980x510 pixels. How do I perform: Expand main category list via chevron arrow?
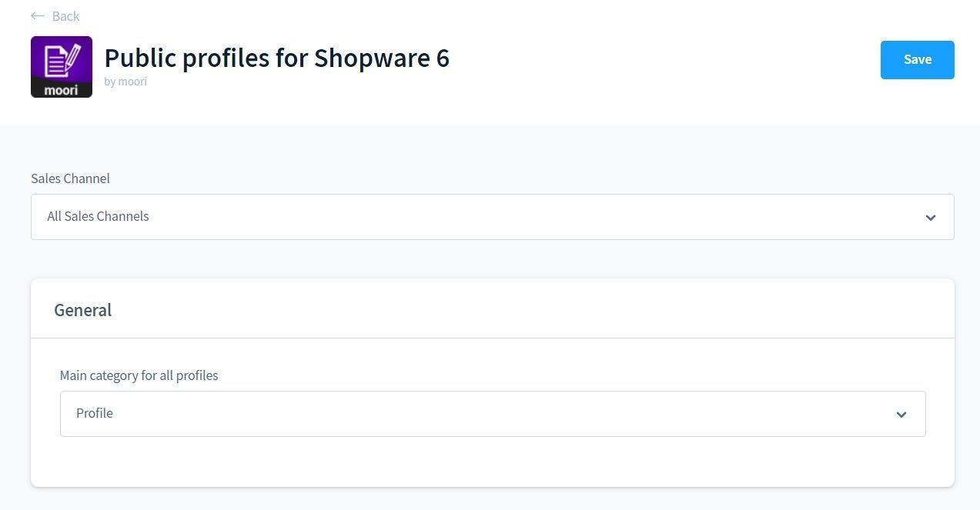coord(901,415)
